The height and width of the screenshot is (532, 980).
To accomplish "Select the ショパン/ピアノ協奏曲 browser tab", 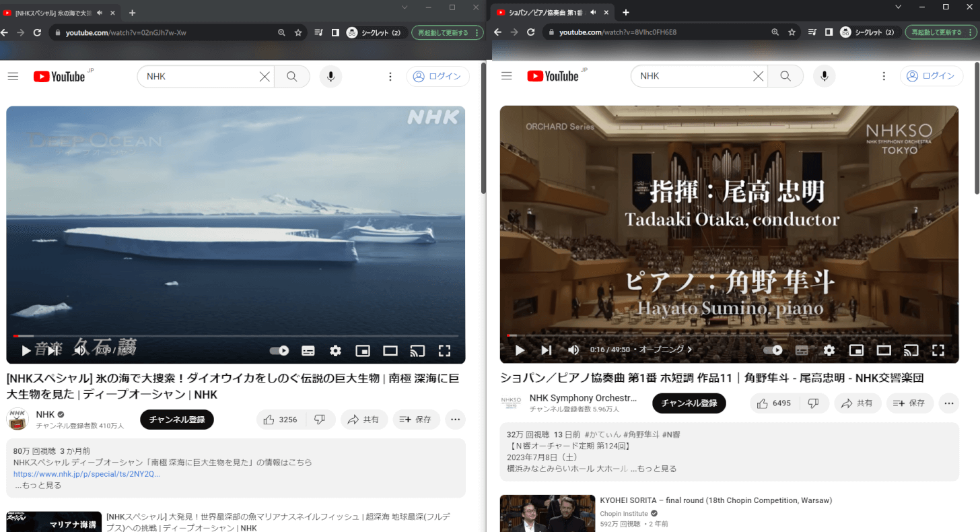I will coord(553,13).
